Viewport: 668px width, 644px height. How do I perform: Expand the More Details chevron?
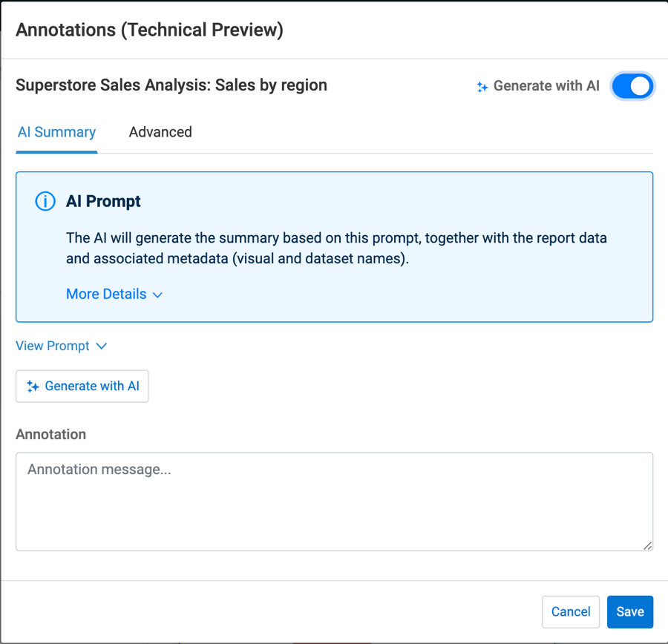point(157,295)
